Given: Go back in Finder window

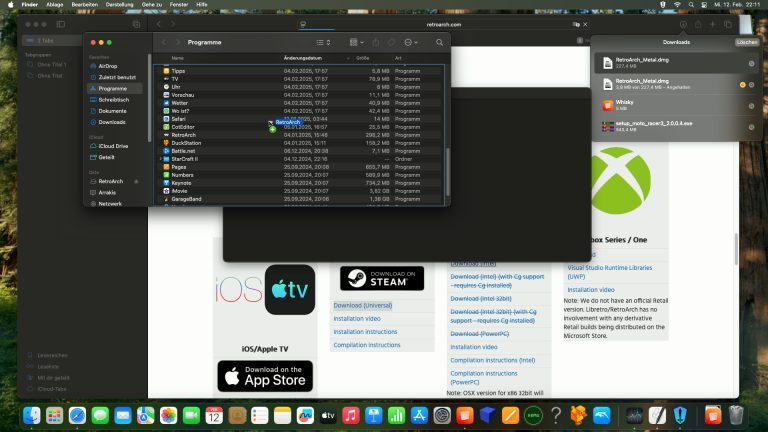Looking at the screenshot, I should pos(164,43).
